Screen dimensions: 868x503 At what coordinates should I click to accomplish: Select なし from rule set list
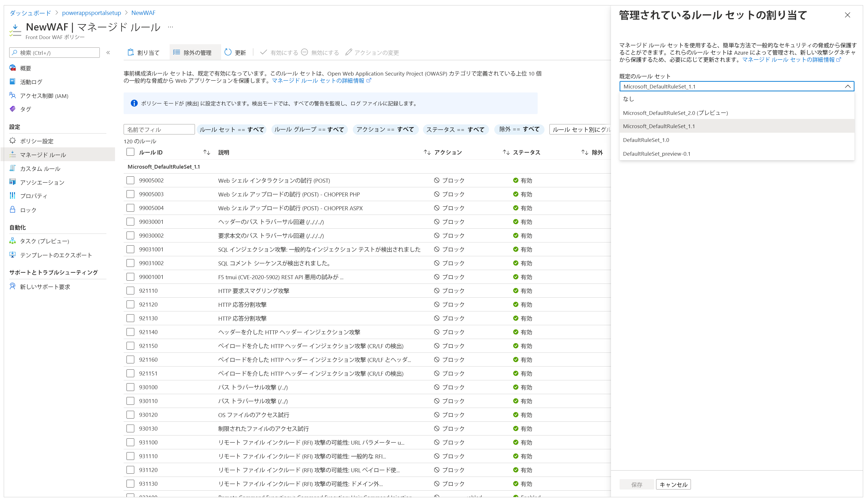(736, 99)
